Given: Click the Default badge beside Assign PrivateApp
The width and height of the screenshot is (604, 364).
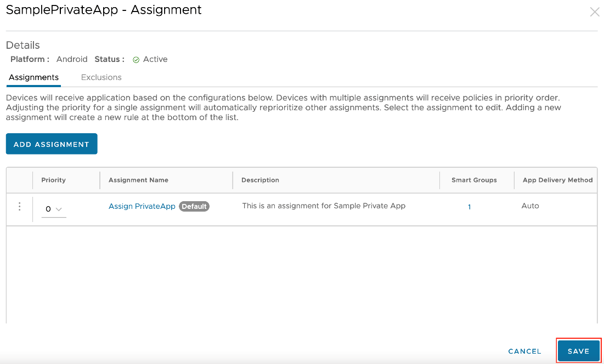Looking at the screenshot, I should (x=194, y=206).
